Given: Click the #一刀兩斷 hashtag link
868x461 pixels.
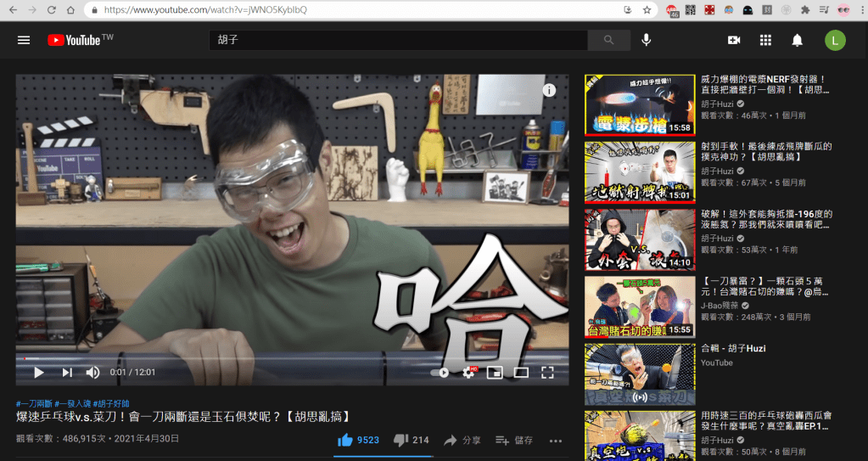Looking at the screenshot, I should point(33,403).
